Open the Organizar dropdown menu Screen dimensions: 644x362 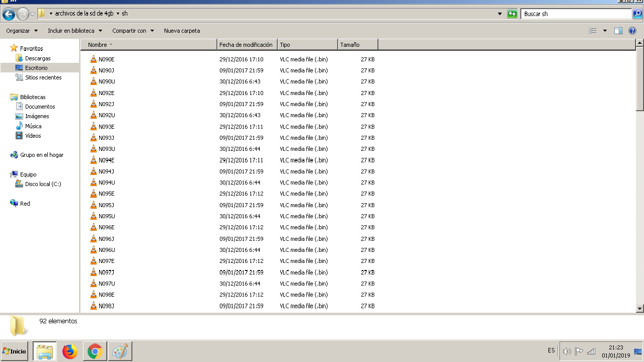point(22,31)
